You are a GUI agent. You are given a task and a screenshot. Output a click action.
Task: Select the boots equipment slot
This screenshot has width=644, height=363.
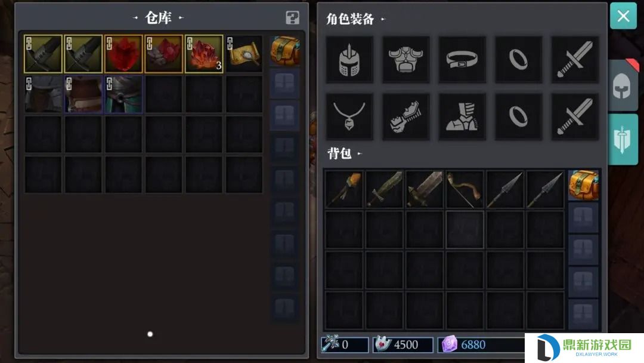[x=462, y=117]
